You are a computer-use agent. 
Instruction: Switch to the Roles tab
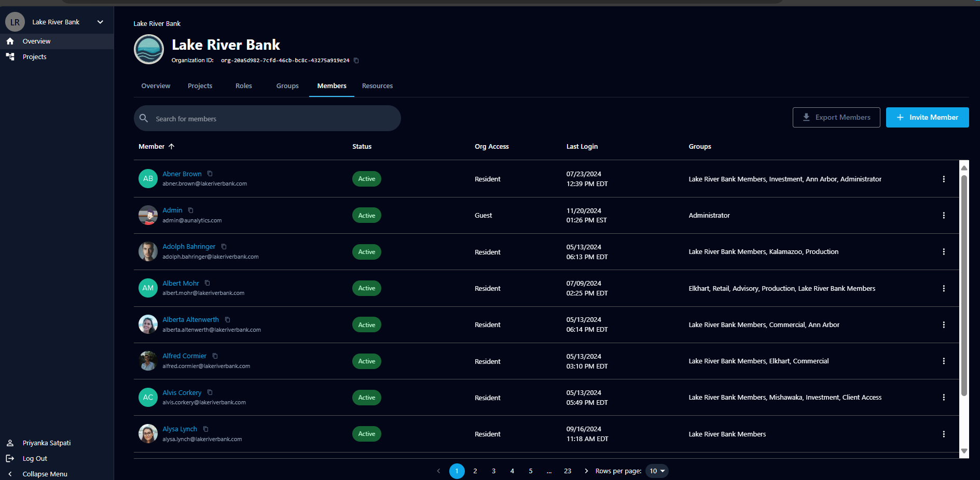pos(244,86)
